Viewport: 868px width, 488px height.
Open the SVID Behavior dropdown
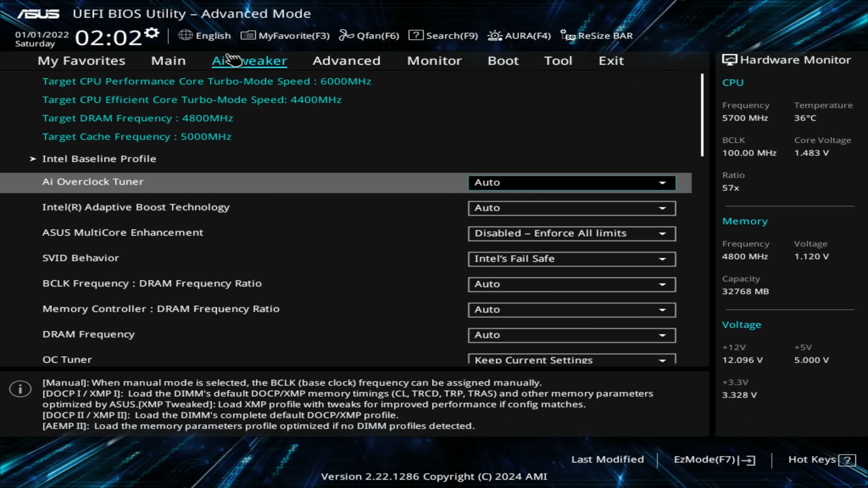click(x=572, y=259)
